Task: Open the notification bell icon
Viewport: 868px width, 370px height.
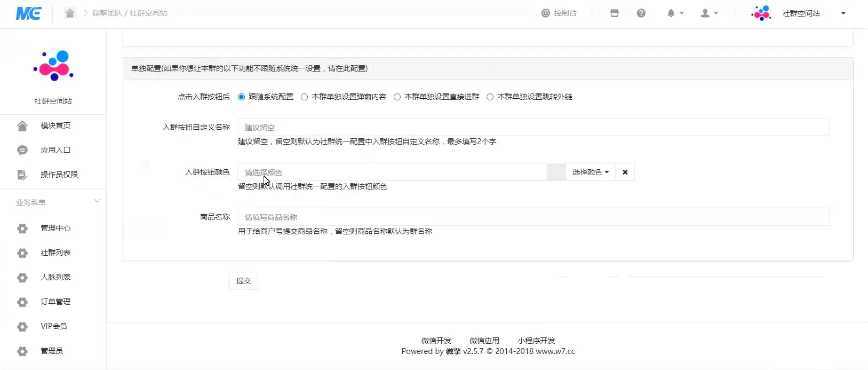Action: click(671, 13)
